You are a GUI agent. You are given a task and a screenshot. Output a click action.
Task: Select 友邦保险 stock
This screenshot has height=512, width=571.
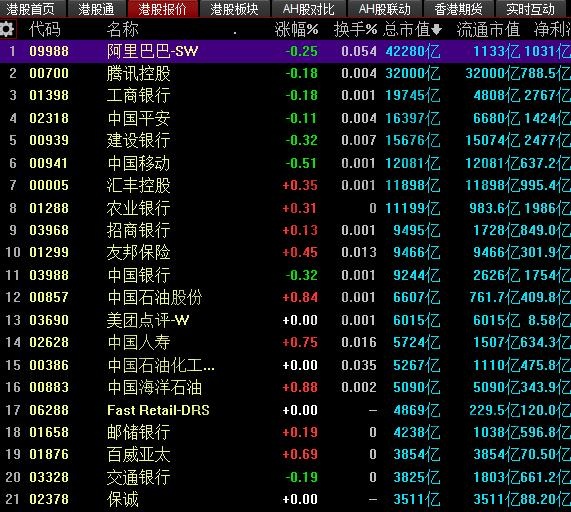coord(138,252)
